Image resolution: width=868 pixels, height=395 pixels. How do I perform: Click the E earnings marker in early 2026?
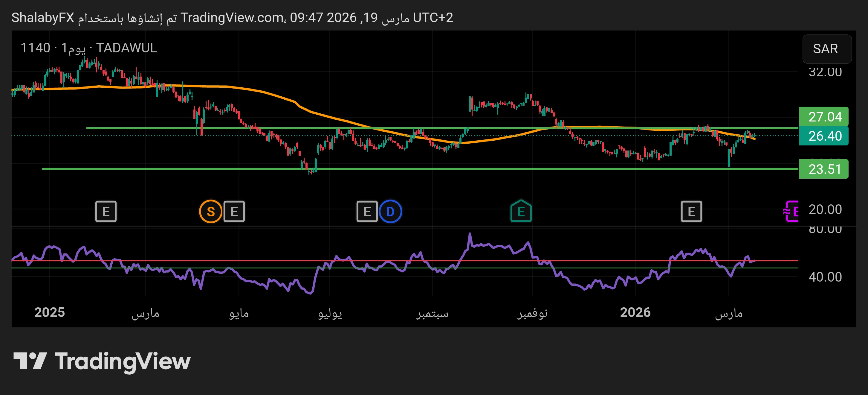tap(691, 212)
